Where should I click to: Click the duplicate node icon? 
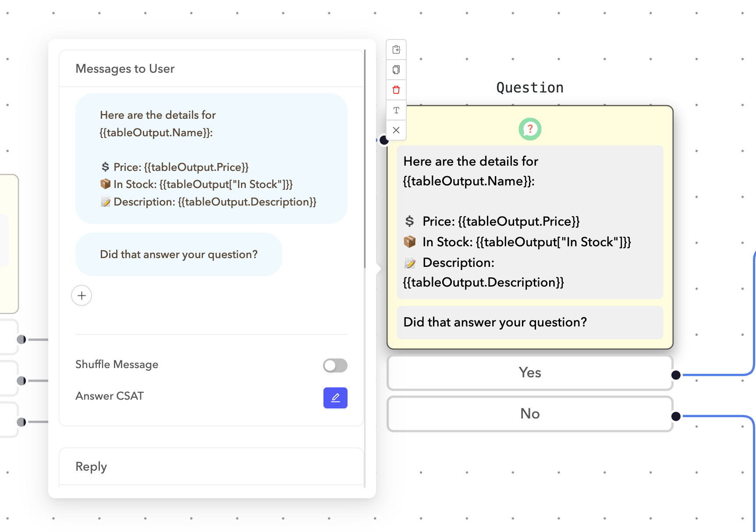point(396,70)
